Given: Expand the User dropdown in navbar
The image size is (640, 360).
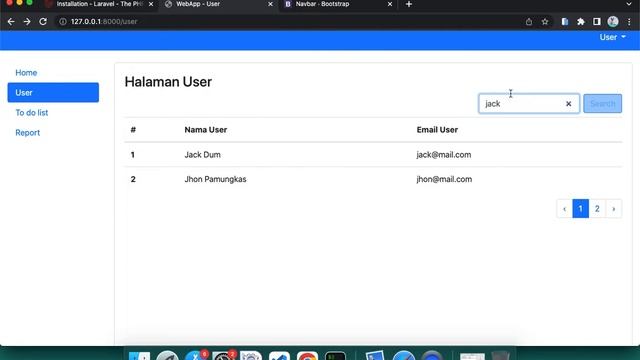Looking at the screenshot, I should pyautogui.click(x=612, y=37).
